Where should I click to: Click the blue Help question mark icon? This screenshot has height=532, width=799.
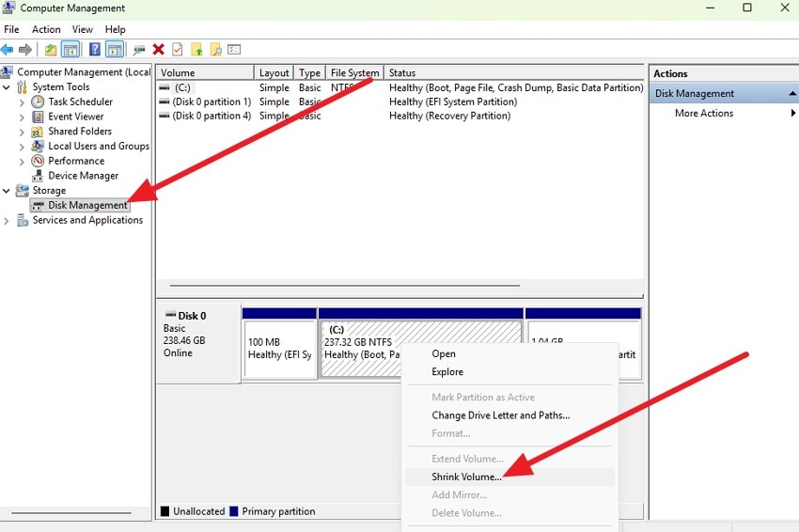point(94,50)
